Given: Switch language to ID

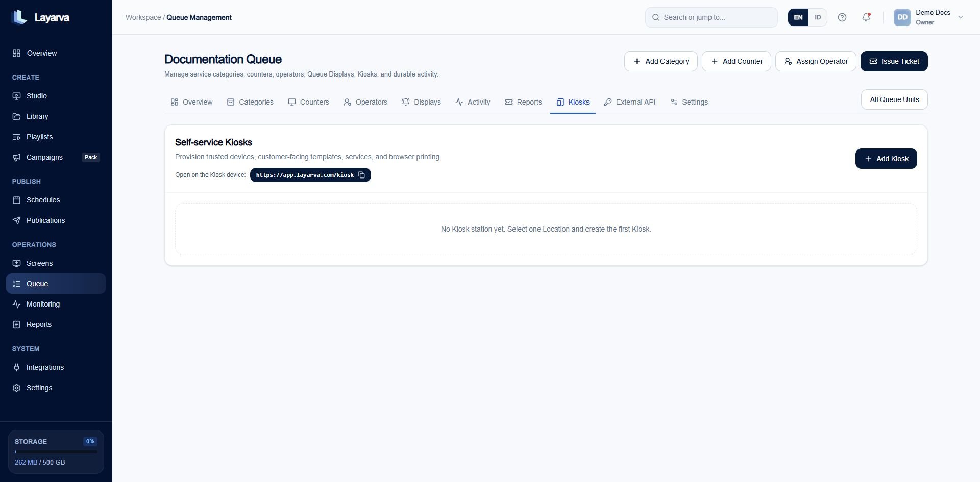Looking at the screenshot, I should point(818,17).
